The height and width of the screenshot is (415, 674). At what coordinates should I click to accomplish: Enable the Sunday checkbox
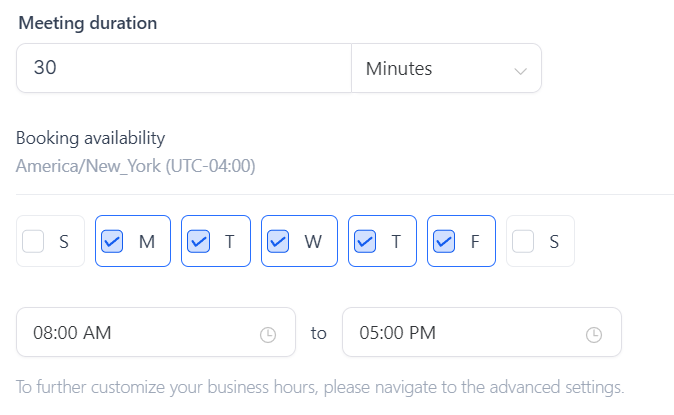[33, 241]
